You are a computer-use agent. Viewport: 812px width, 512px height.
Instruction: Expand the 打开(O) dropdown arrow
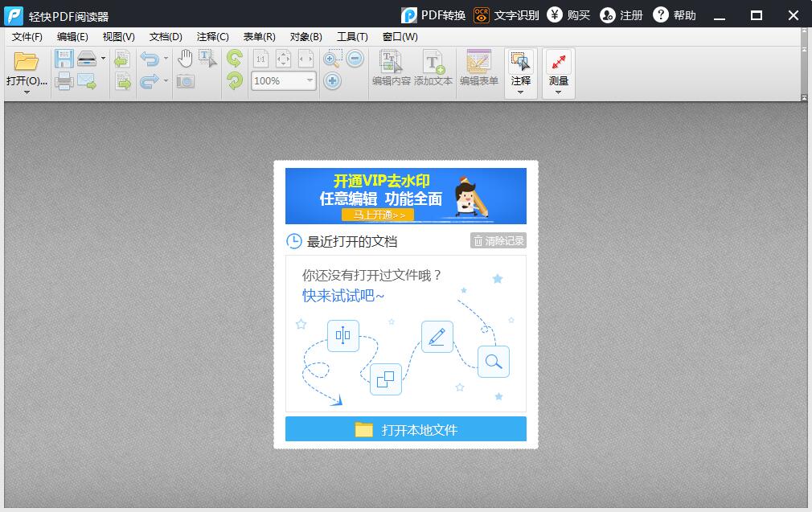(27, 92)
